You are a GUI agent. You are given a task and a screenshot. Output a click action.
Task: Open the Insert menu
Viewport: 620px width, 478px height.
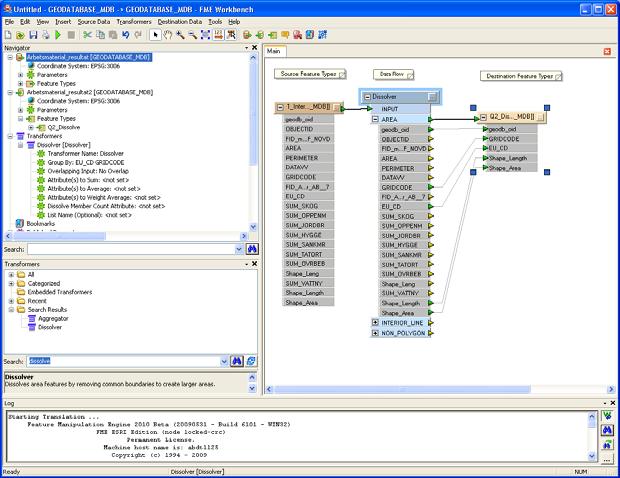63,22
